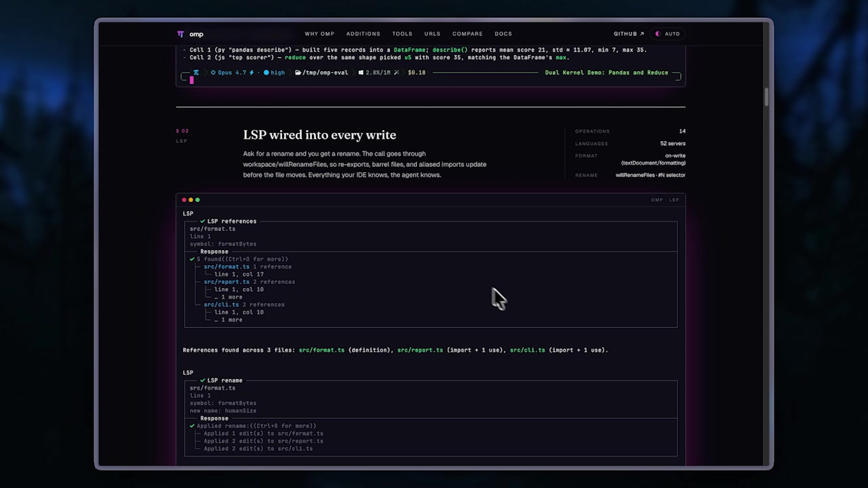This screenshot has height=488, width=868.
Task: Click 'Applied 2 edit(s) to src/report.ts'
Action: 263,441
